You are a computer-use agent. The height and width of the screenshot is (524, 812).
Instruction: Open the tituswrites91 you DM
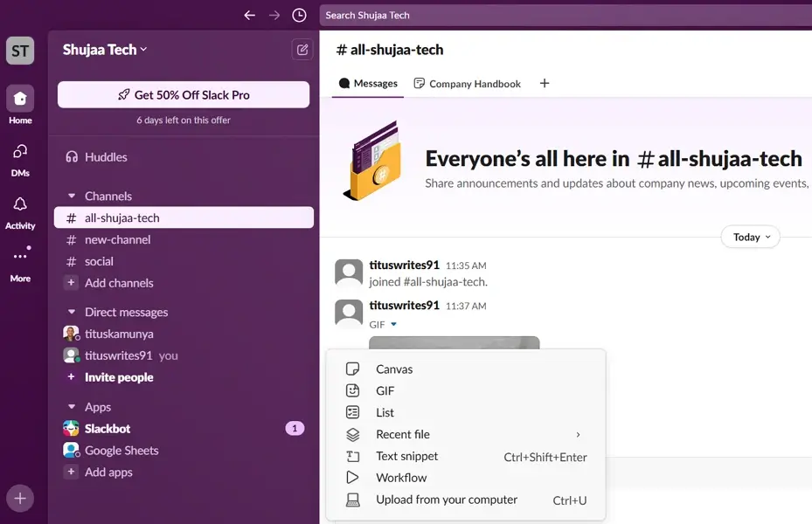184,355
